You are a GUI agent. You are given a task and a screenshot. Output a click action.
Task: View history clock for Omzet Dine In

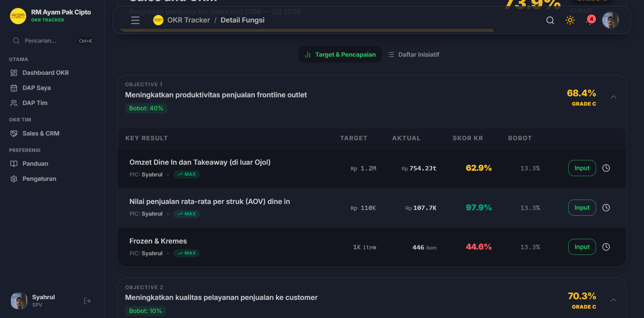click(x=606, y=168)
